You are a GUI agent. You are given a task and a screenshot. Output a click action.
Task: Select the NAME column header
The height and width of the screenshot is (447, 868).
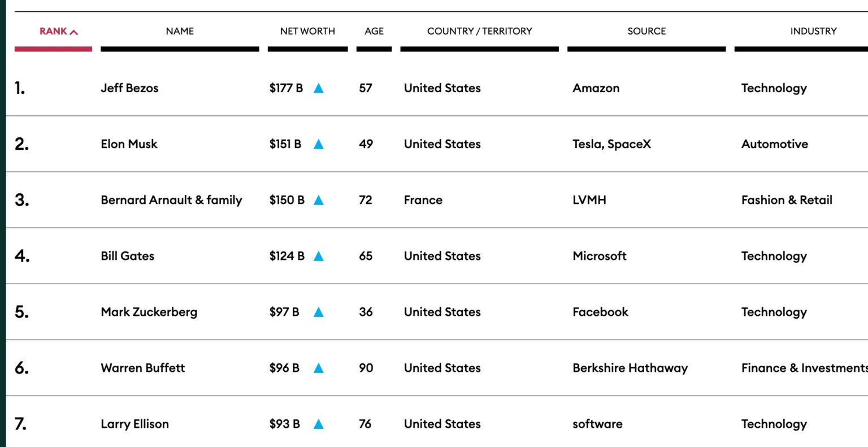coord(179,31)
